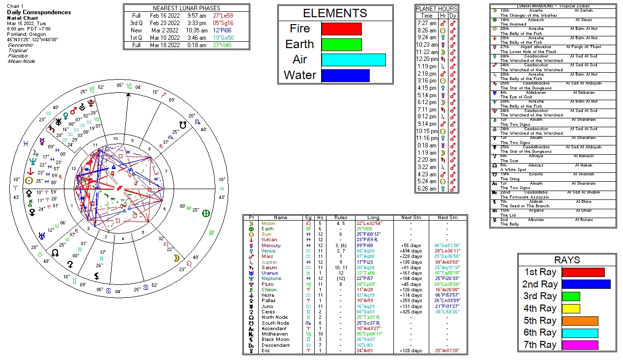
Task: Click the Vesta glyph in the planet table
Action: [x=251, y=295]
